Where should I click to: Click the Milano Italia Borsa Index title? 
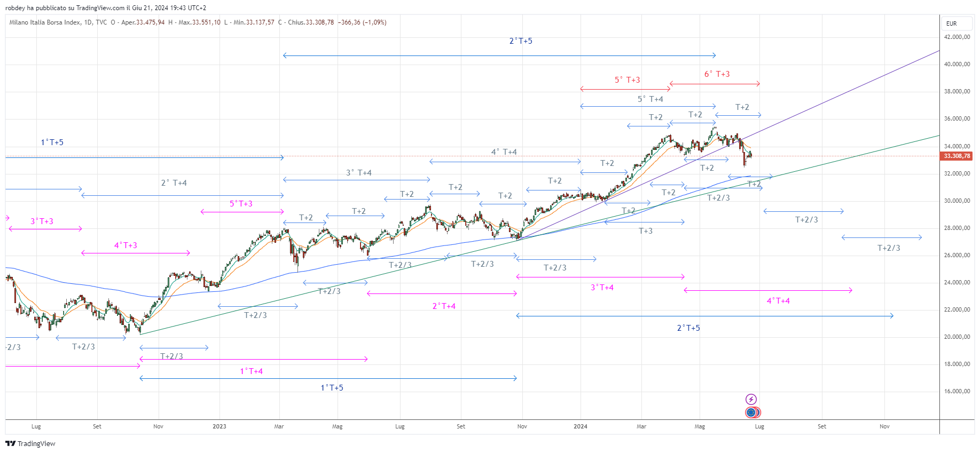(45, 22)
